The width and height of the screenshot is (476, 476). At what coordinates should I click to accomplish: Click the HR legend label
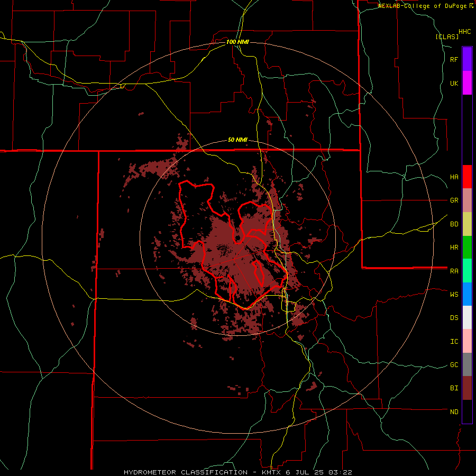point(454,248)
